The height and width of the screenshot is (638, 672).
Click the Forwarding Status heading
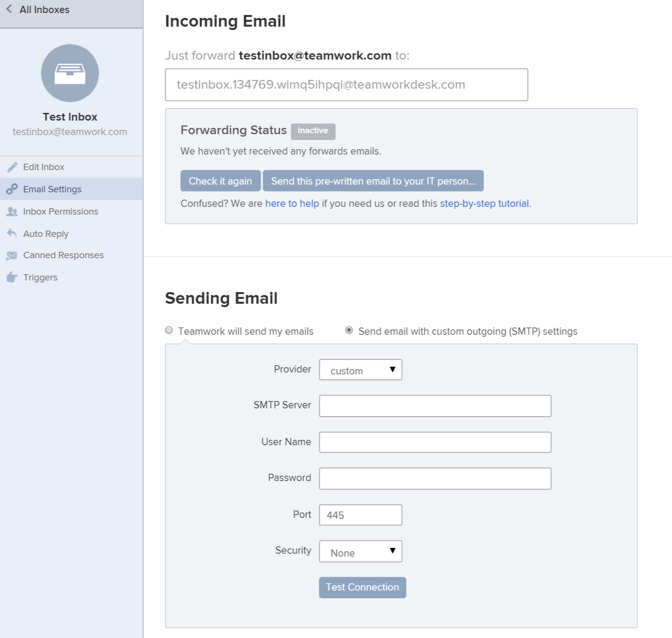coord(234,130)
